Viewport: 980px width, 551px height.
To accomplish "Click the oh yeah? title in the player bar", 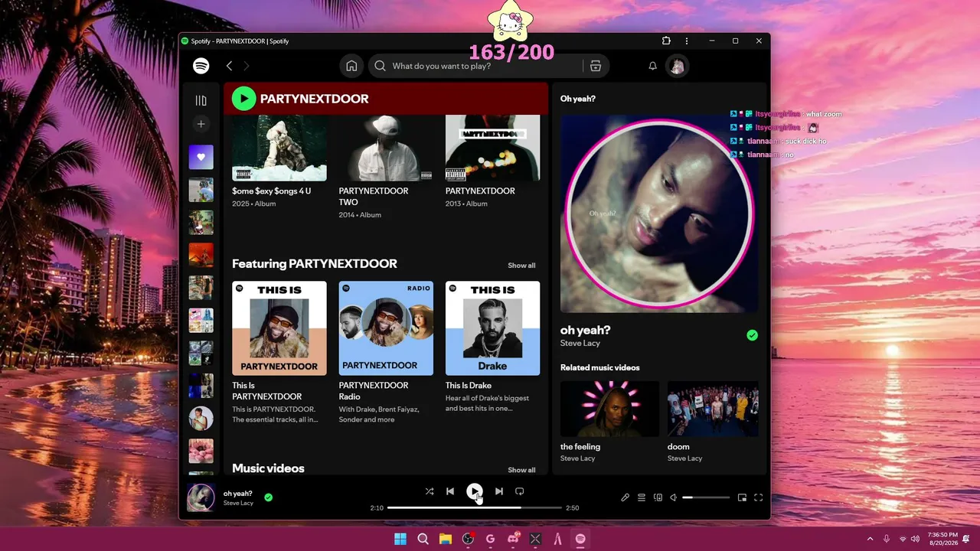I will [237, 494].
